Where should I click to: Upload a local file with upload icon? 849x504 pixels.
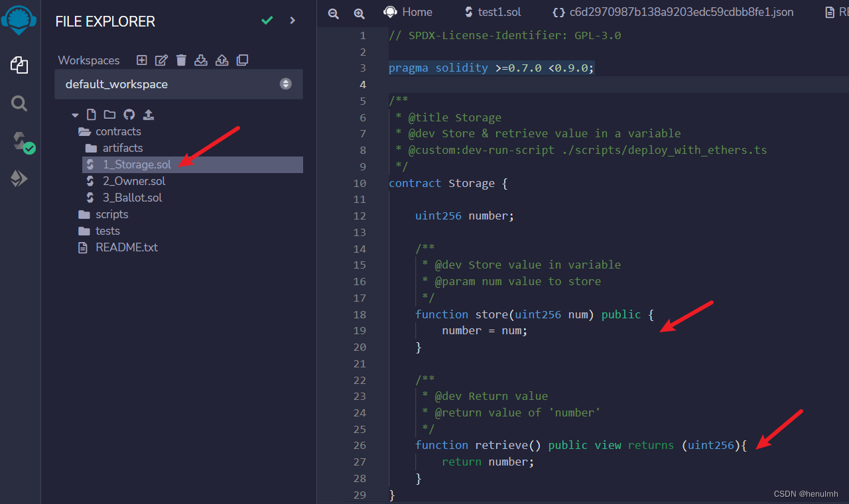point(149,115)
